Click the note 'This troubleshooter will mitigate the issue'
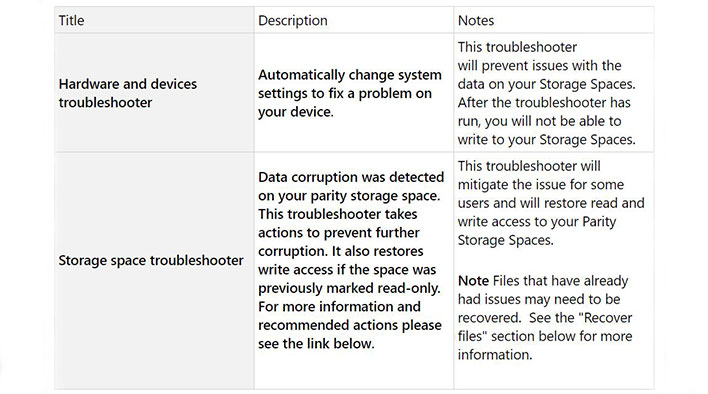 click(551, 203)
